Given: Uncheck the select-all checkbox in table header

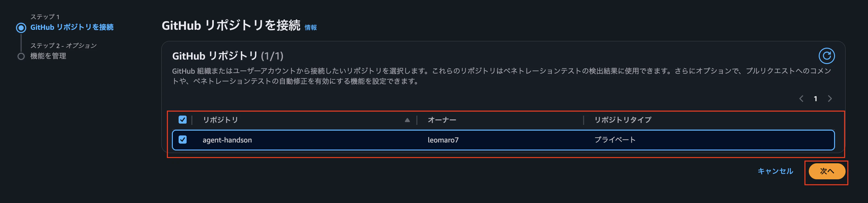Looking at the screenshot, I should 182,119.
